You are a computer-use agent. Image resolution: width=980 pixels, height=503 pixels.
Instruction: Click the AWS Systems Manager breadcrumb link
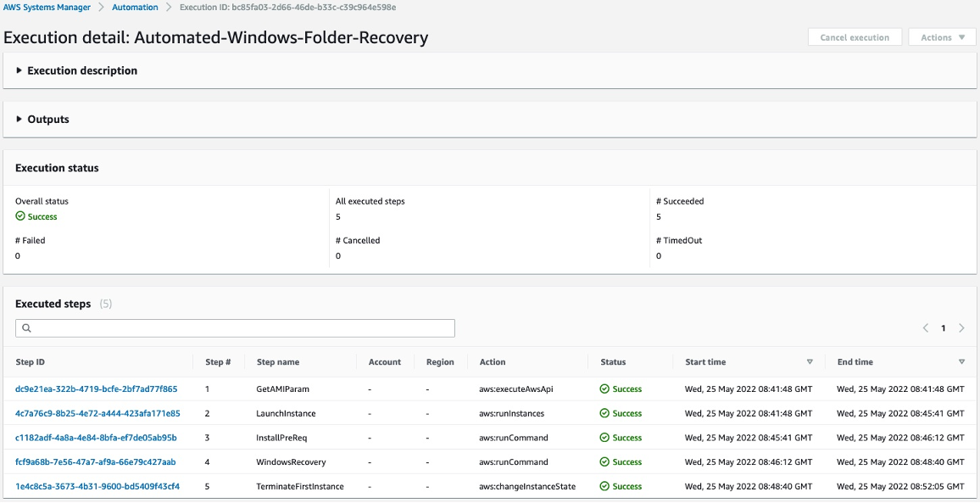coord(46,7)
